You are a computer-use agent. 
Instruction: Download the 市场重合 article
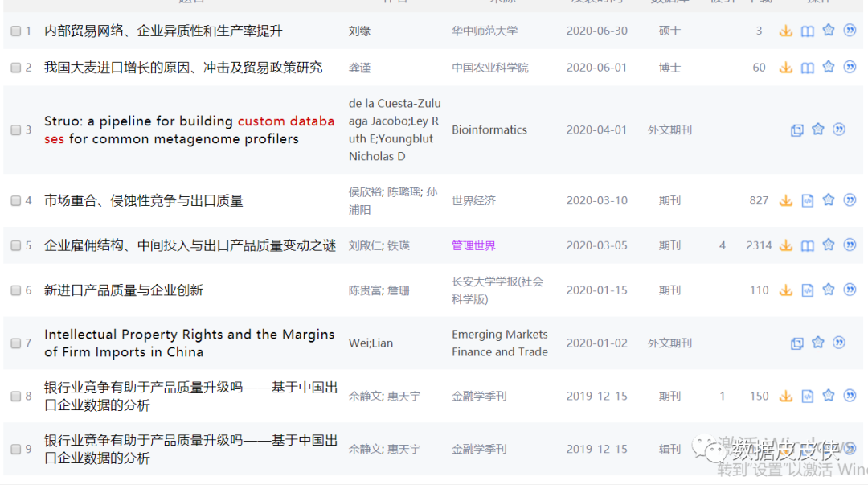click(785, 200)
